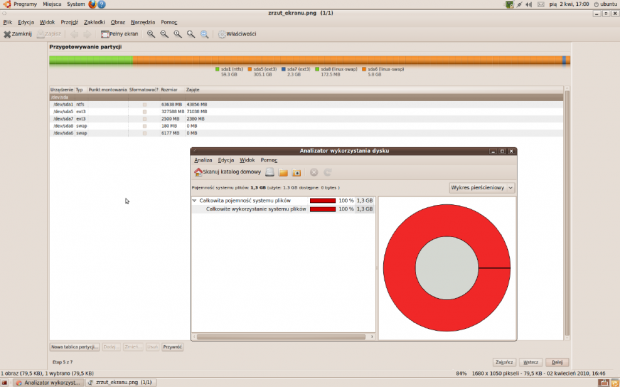
Task: Click the Dalej button
Action: [x=557, y=362]
